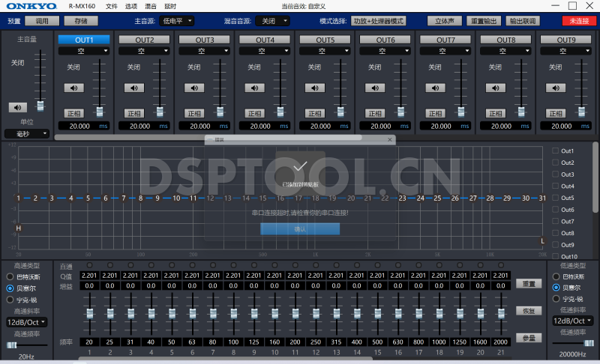Image resolution: width=600 pixels, height=364 pixels.
Task: Open the 文件 menu
Action: [112, 5]
